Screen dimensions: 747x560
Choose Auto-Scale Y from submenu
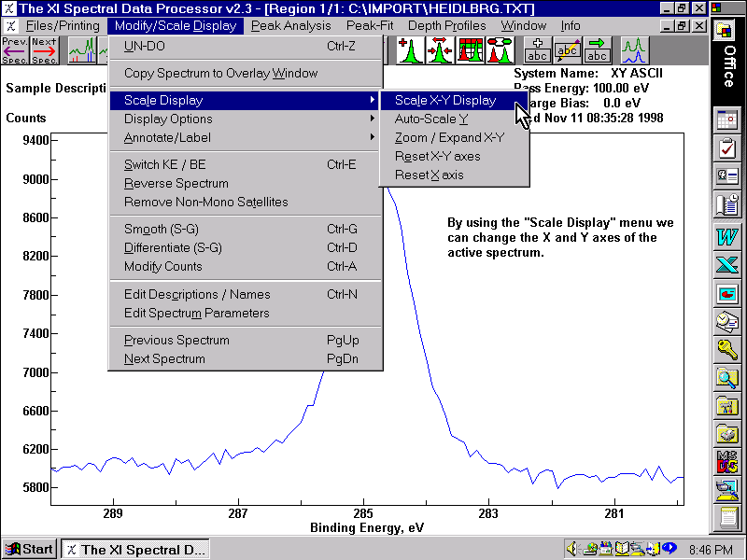click(431, 119)
